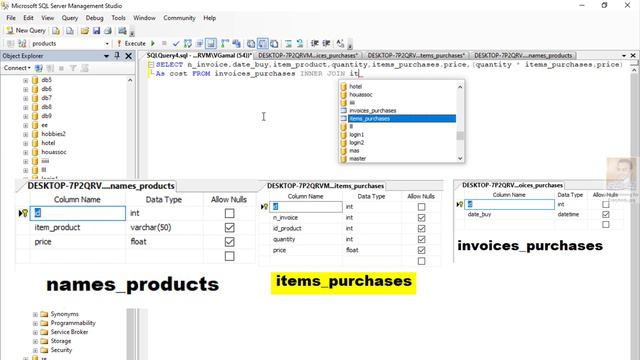640x360 pixels.
Task: Toggle Allow Nulls for date_buy column
Action: tap(606, 214)
